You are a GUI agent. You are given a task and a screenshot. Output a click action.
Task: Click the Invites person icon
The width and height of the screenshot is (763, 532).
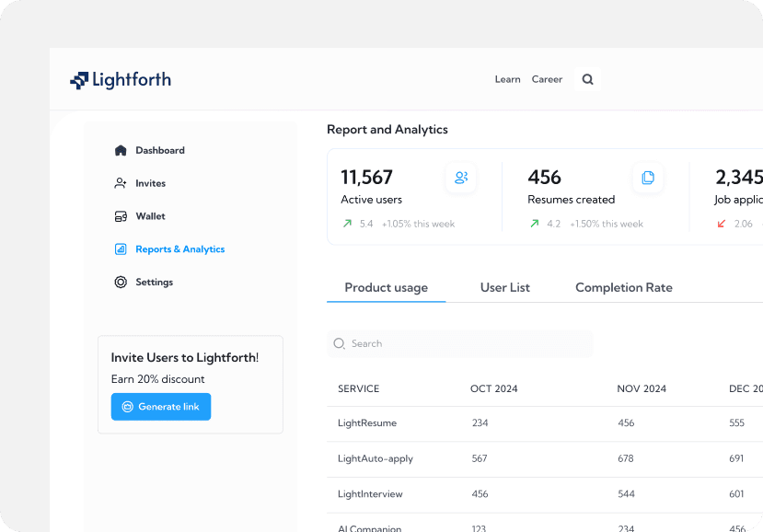(121, 183)
